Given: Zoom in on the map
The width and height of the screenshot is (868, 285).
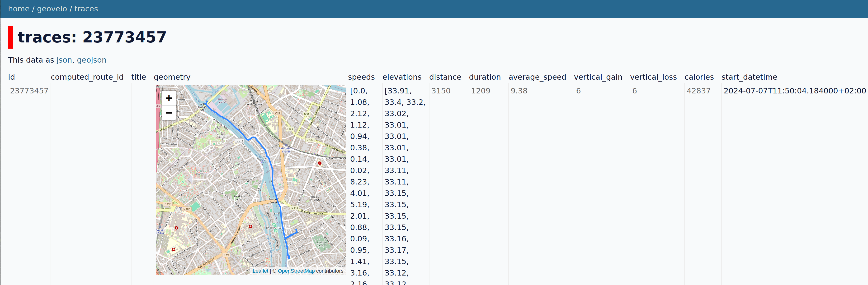Looking at the screenshot, I should click(169, 98).
